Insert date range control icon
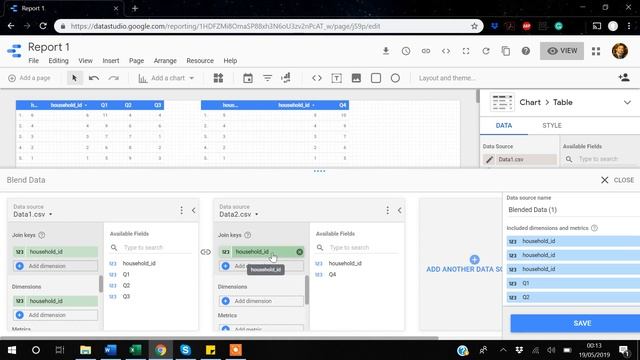Viewport: 640px width, 360px height. point(248,78)
